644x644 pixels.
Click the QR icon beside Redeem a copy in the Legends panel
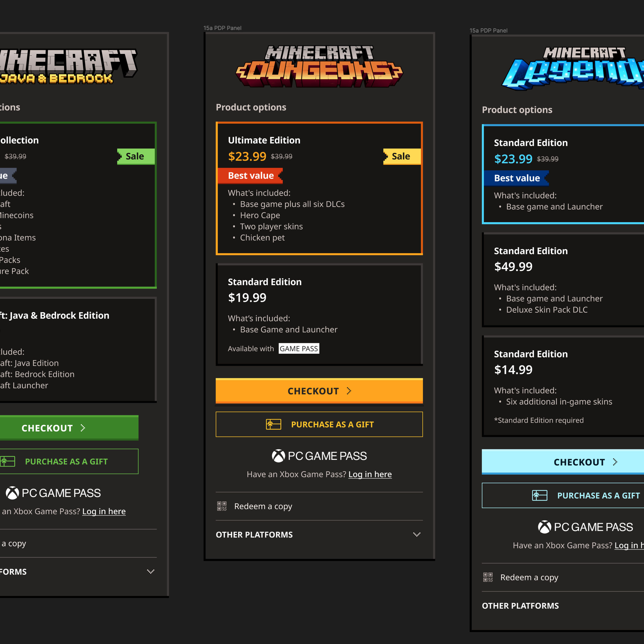point(488,577)
